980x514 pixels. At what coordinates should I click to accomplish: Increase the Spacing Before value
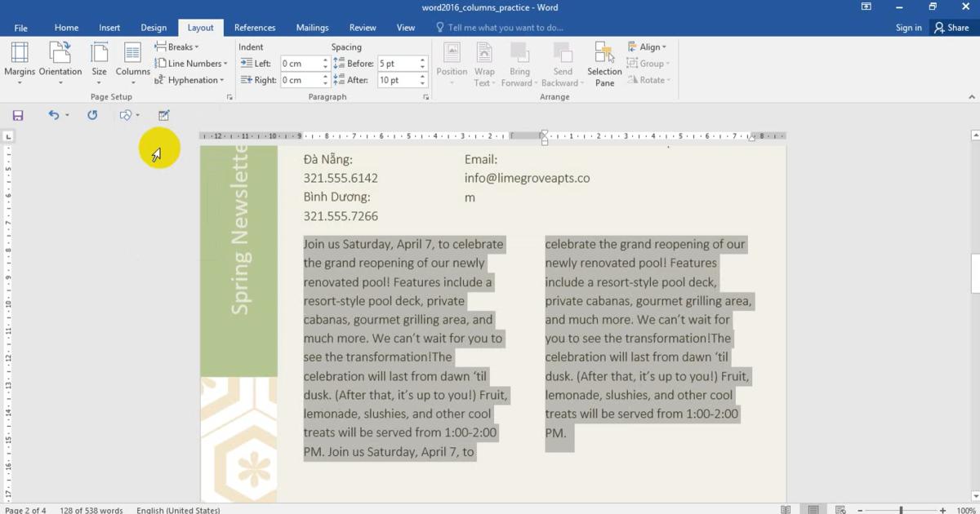(x=422, y=60)
